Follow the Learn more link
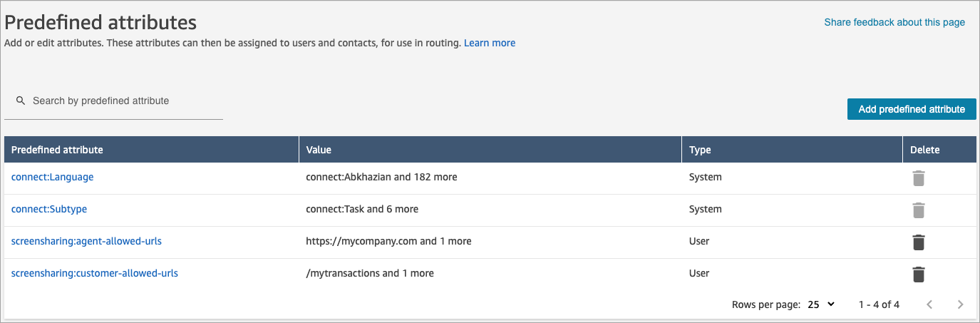 [x=490, y=43]
